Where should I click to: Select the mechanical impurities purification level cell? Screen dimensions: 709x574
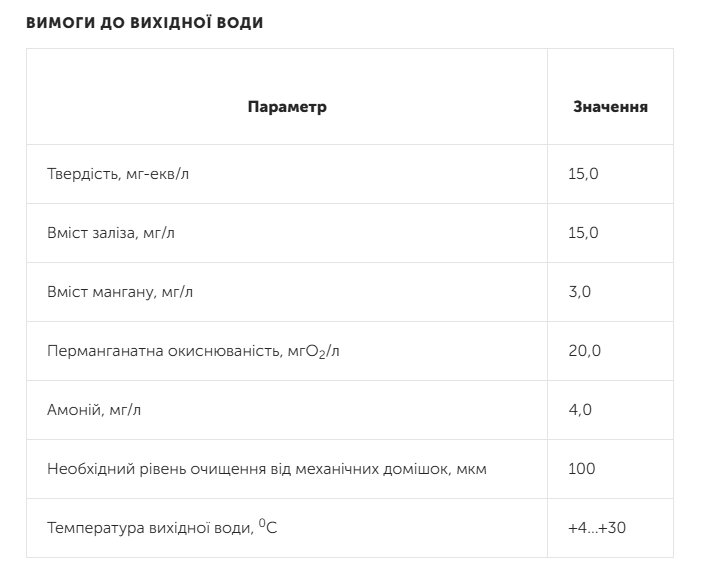(x=267, y=469)
